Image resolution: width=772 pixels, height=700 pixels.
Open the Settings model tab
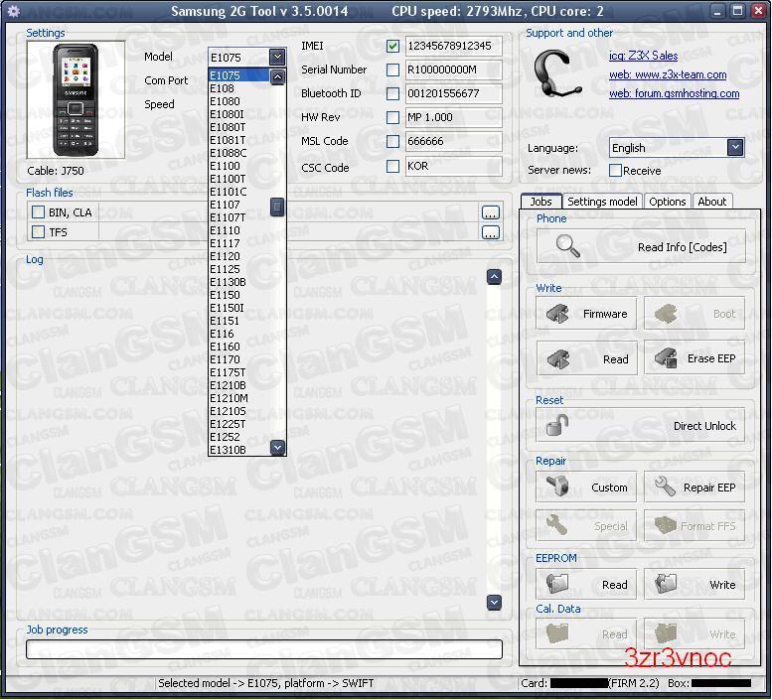point(602,202)
